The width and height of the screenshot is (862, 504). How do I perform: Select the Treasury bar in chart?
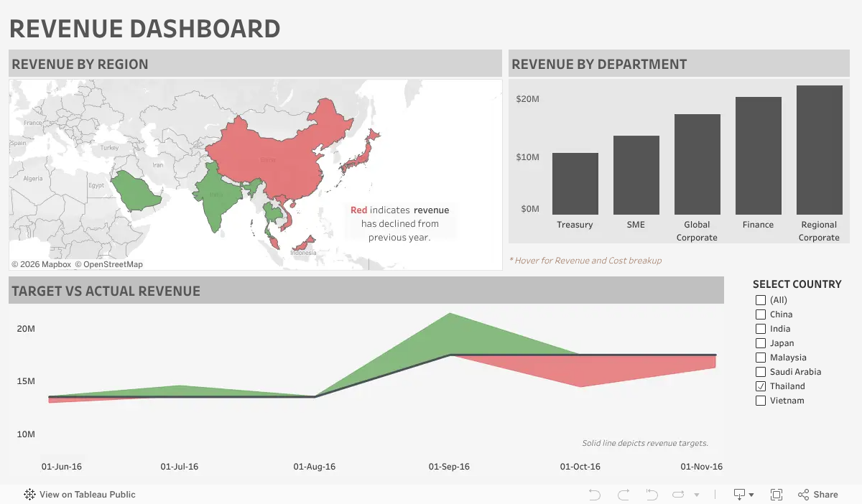click(575, 184)
